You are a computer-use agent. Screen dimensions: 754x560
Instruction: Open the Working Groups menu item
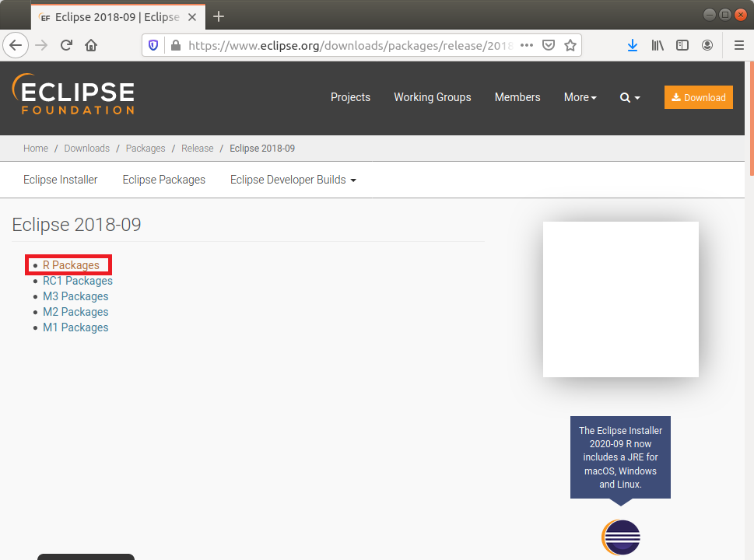[x=433, y=97]
